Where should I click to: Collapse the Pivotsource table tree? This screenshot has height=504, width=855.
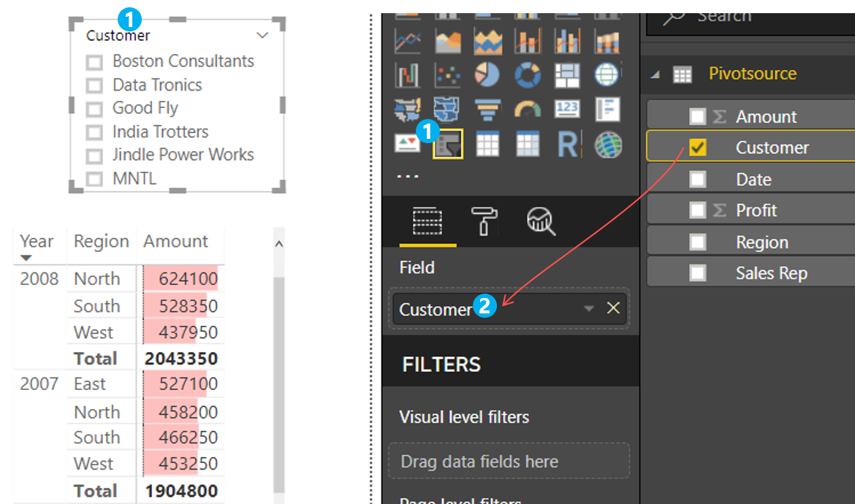[655, 75]
